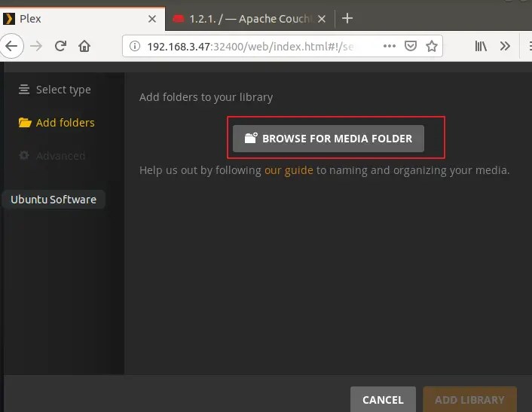This screenshot has height=412, width=532.
Task: Switch to the Apache CouchDB tab
Action: tap(250, 19)
